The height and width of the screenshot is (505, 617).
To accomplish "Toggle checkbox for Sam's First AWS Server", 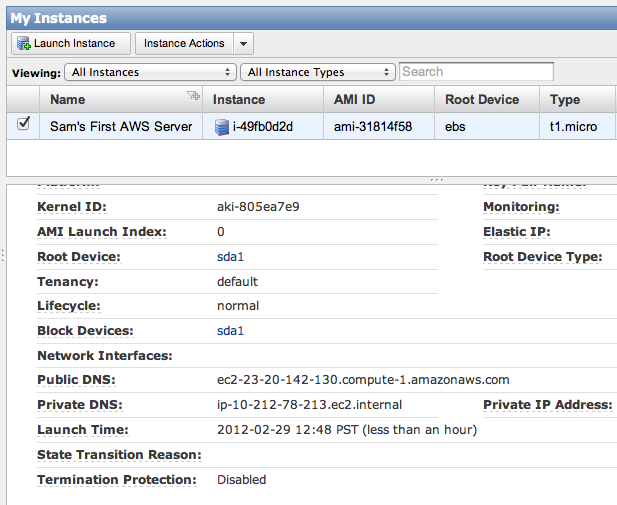I will [x=24, y=124].
